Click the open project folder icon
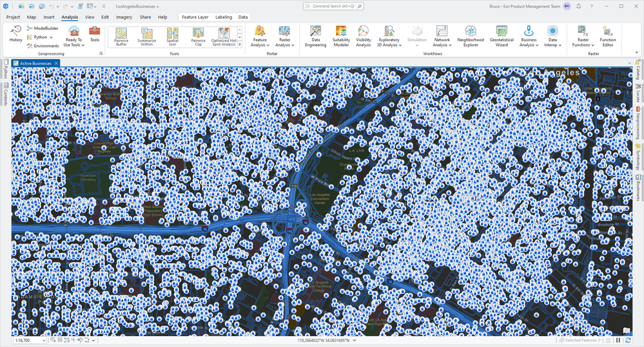Image resolution: width=644 pixels, height=347 pixels. pyautogui.click(x=31, y=6)
